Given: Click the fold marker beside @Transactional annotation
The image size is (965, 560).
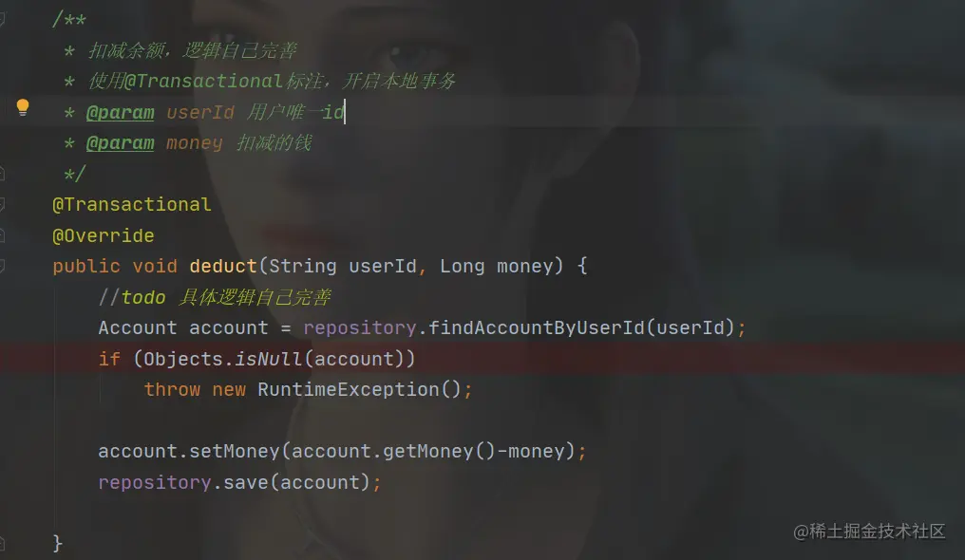Looking at the screenshot, I should click(x=2, y=205).
